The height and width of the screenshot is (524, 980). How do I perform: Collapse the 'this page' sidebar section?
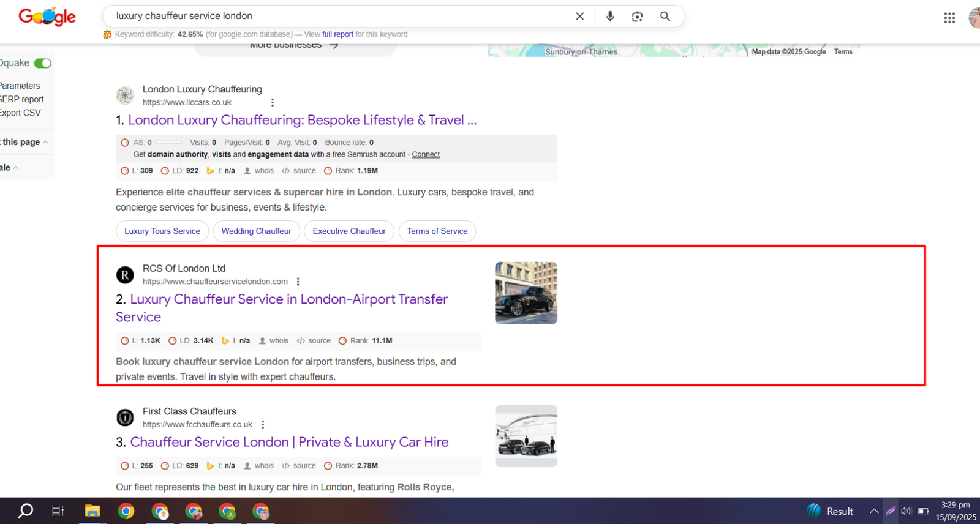point(45,142)
